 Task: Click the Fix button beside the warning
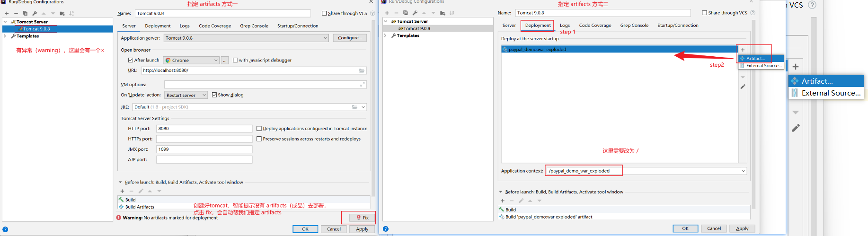coord(362,218)
